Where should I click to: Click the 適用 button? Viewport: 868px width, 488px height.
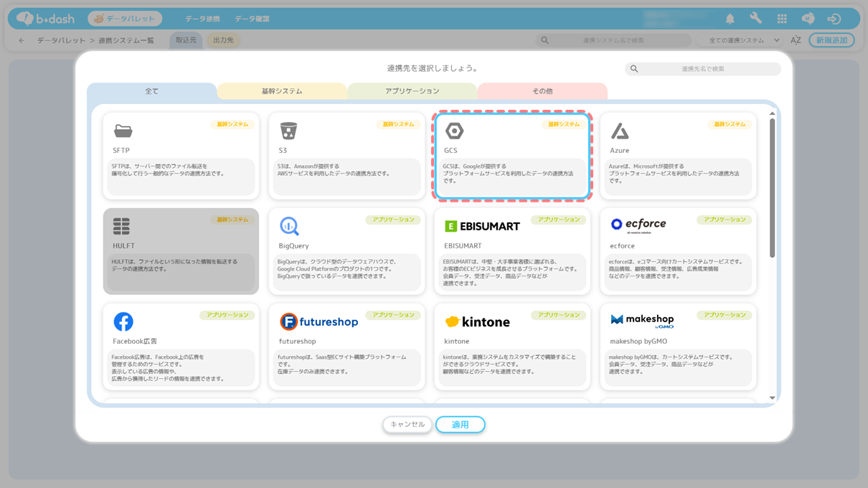point(460,425)
